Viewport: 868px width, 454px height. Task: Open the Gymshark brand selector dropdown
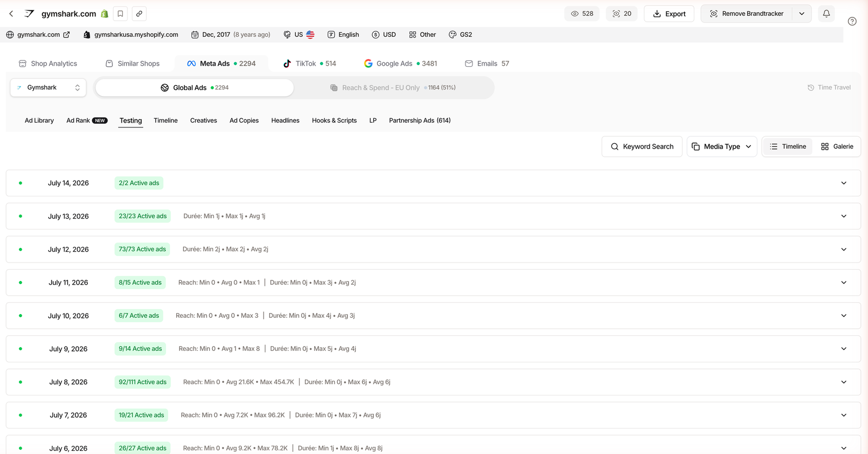[x=48, y=87]
